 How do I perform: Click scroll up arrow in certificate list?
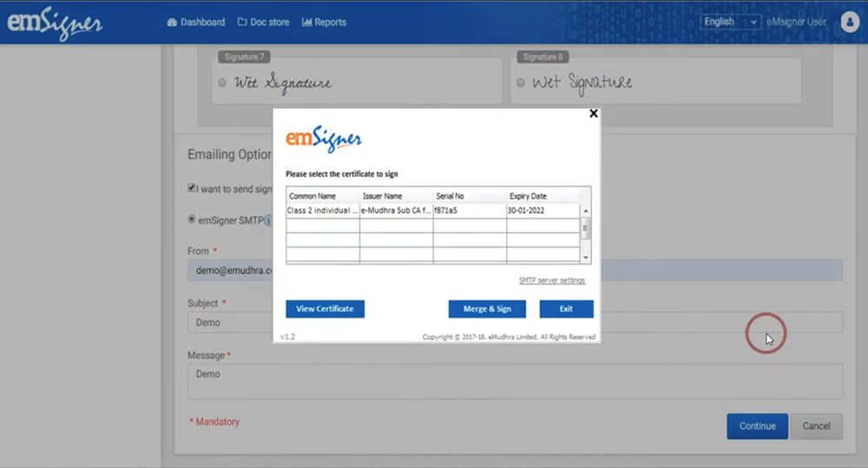pyautogui.click(x=586, y=211)
